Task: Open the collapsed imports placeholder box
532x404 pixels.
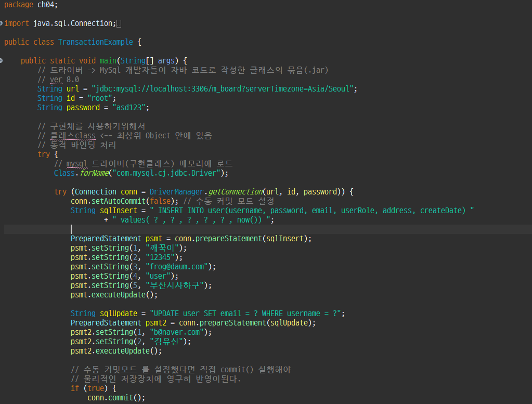Action: 119,24
